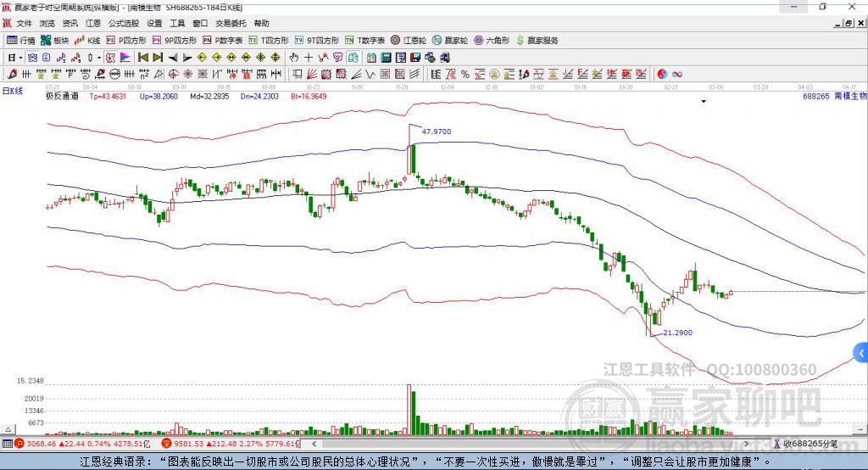868x470 pixels.
Task: Open the 资讯 menu
Action: (70, 23)
